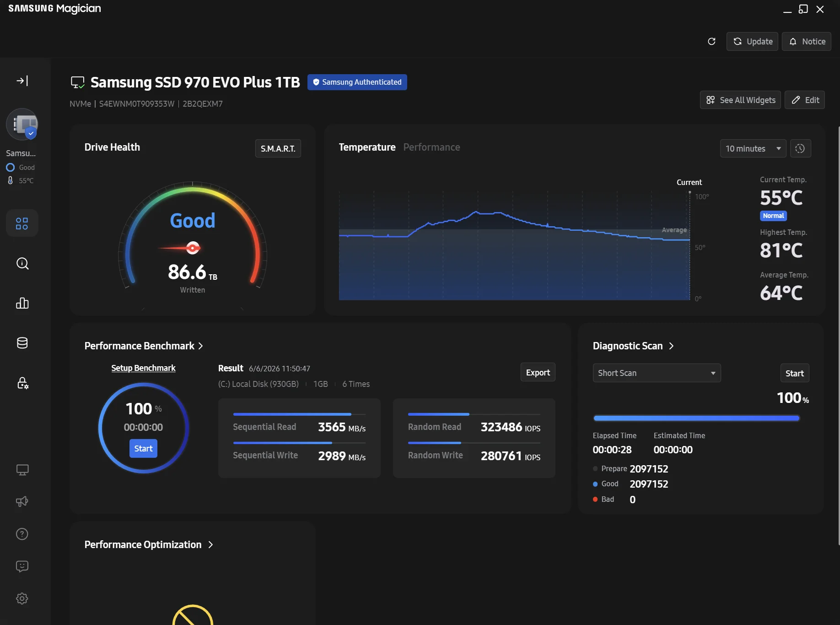Switch to the Temperature tab
Screen dimensions: 840x625
(x=367, y=147)
